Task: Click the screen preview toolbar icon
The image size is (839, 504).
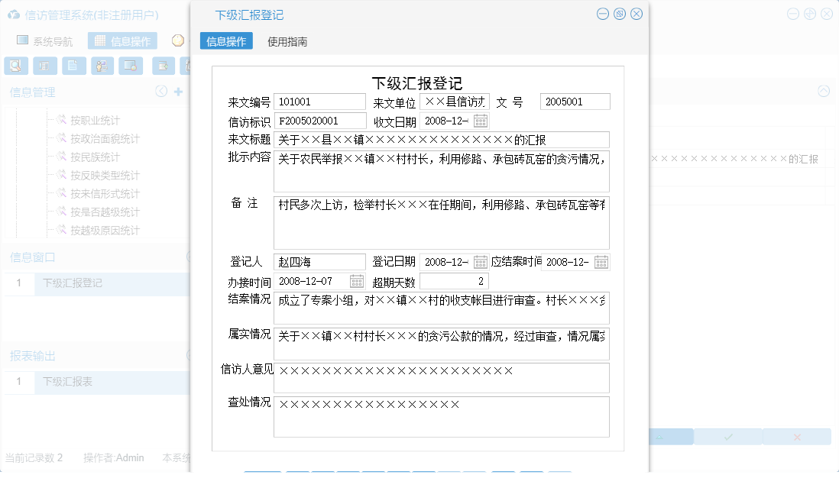Action: click(x=131, y=66)
